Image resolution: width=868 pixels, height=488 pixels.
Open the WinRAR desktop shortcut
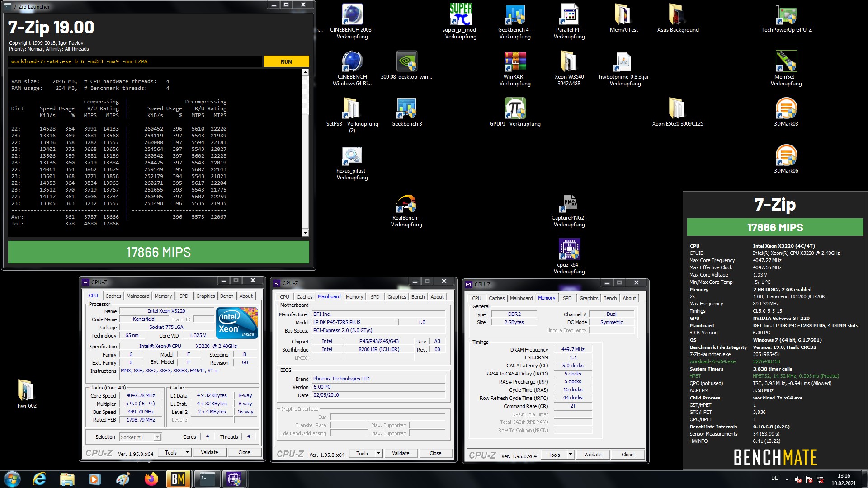(x=515, y=68)
